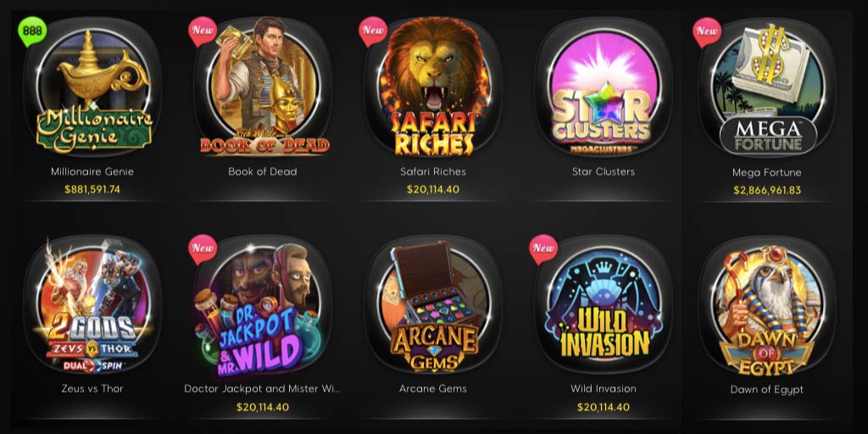Select the Safari Riches lion icon
Image resolution: width=868 pixels, height=434 pixels.
(433, 87)
